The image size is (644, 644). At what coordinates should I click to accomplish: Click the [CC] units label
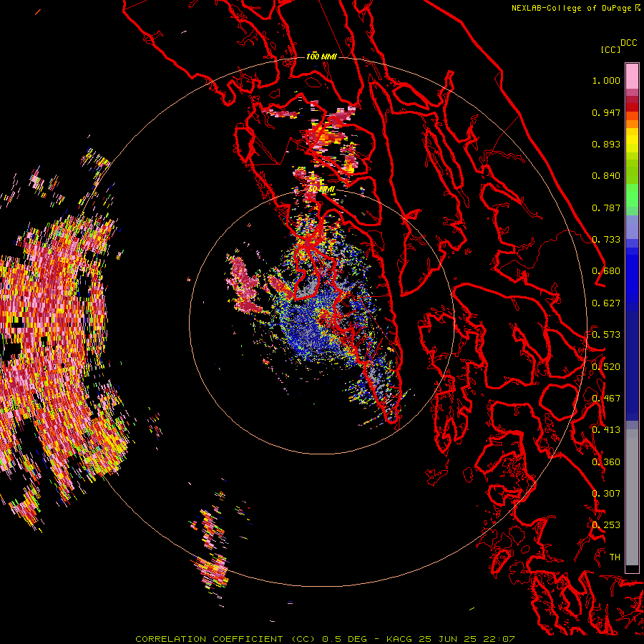coord(610,49)
